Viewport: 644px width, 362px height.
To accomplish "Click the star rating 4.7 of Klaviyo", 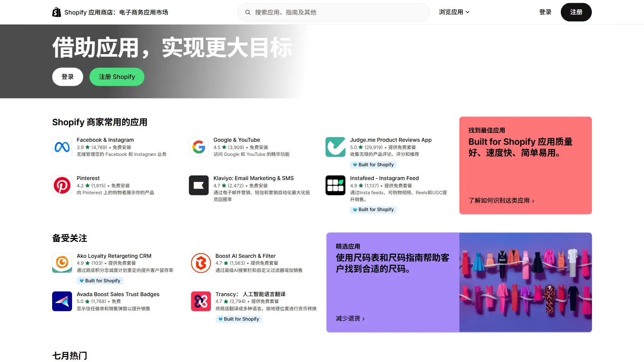I will (220, 186).
